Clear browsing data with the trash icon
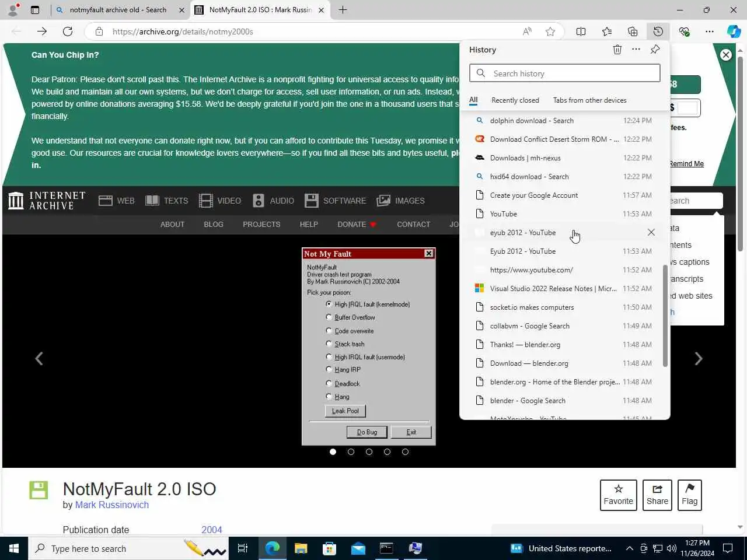Screen dimensions: 747x560 point(617,50)
